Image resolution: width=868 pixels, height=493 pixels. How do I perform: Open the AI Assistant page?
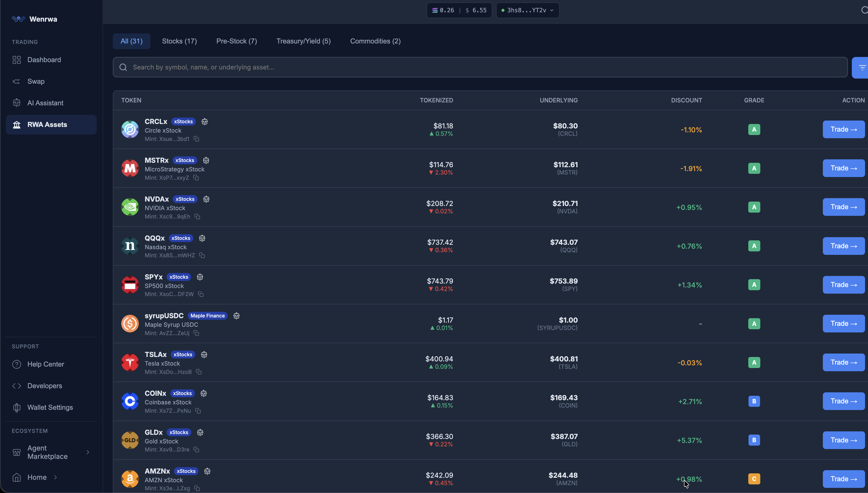tap(51, 103)
